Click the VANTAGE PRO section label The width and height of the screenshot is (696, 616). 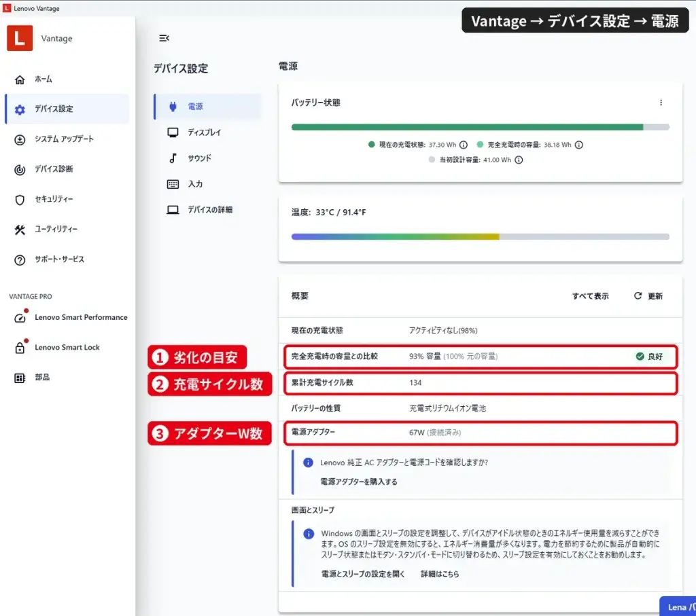click(30, 296)
